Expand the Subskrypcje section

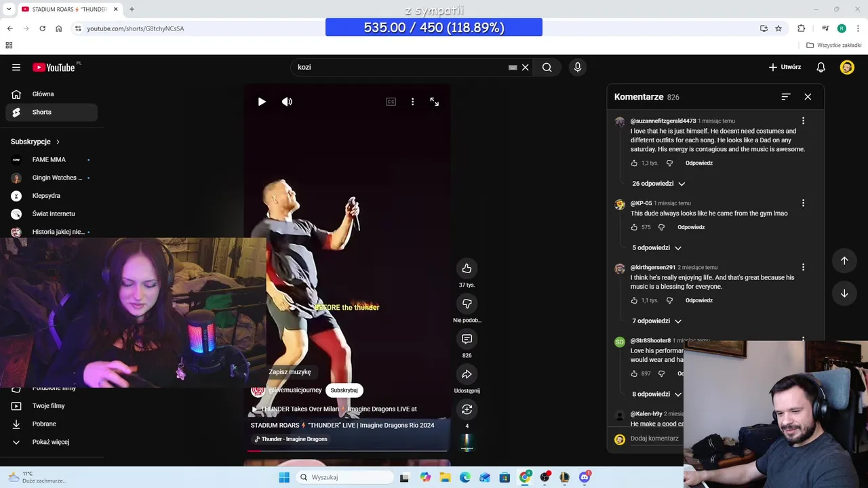[35, 142]
